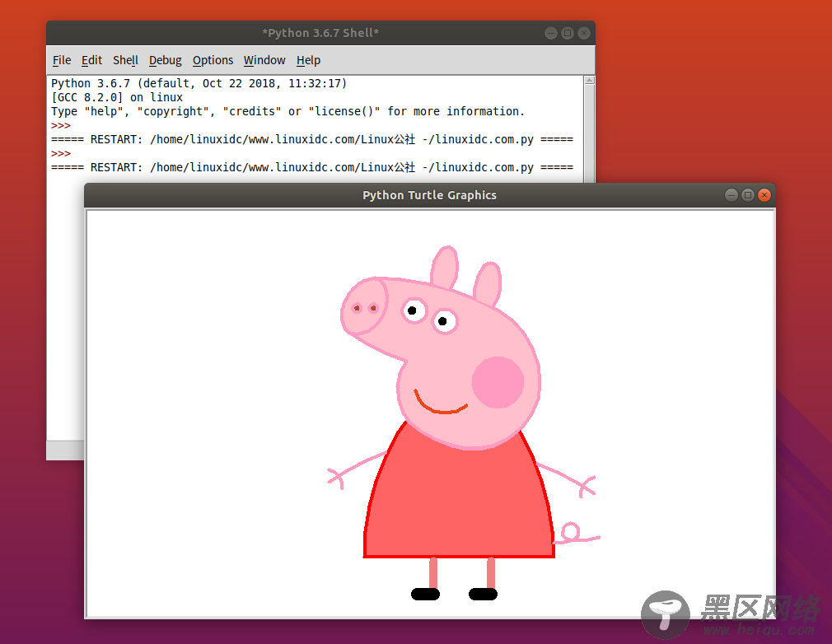Click the Python Turtle Graphics title bar
Screen dimensions: 832x644
(x=429, y=195)
